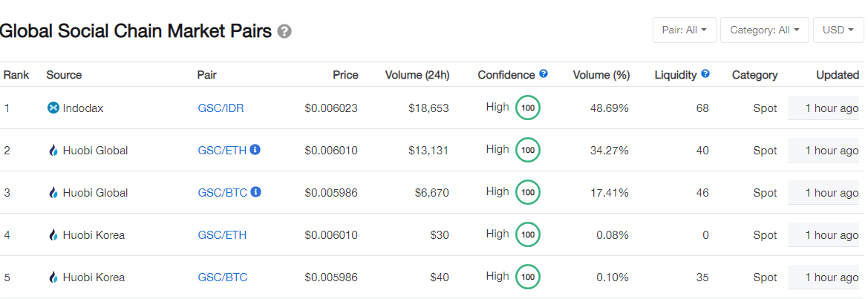The image size is (868, 299).
Task: Click the Confidence column info icon
Action: [x=544, y=73]
